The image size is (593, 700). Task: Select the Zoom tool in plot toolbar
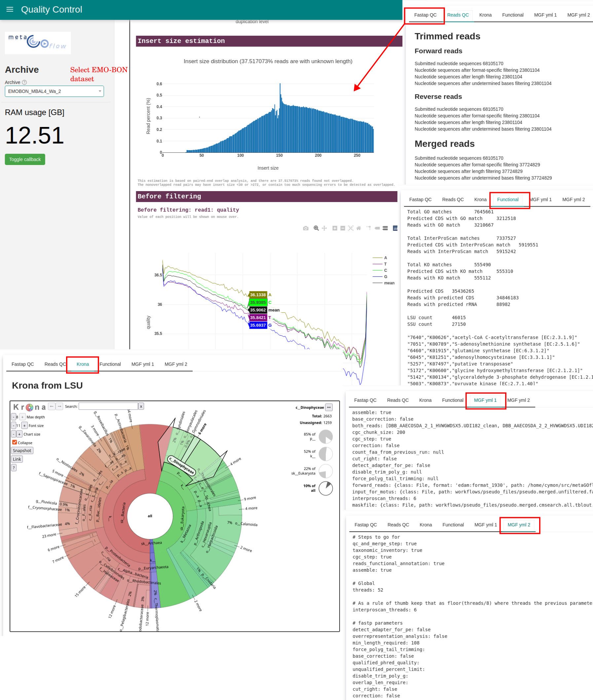pyautogui.click(x=316, y=228)
